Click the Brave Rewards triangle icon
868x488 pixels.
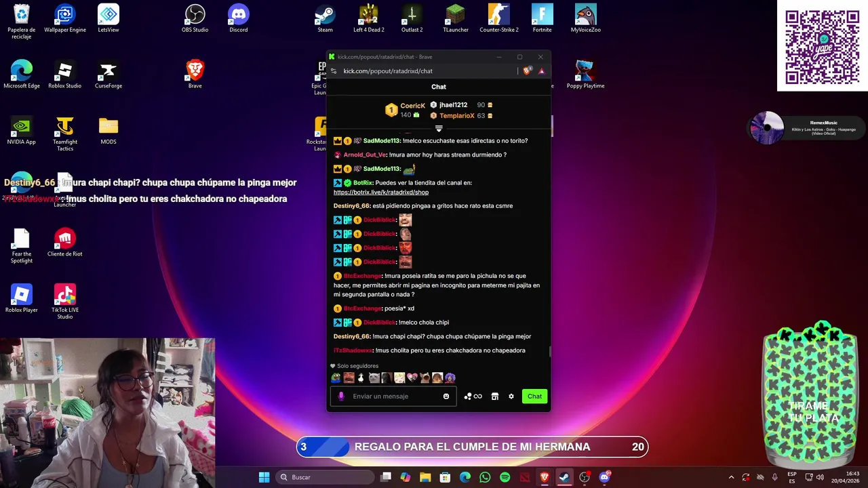[x=541, y=70]
